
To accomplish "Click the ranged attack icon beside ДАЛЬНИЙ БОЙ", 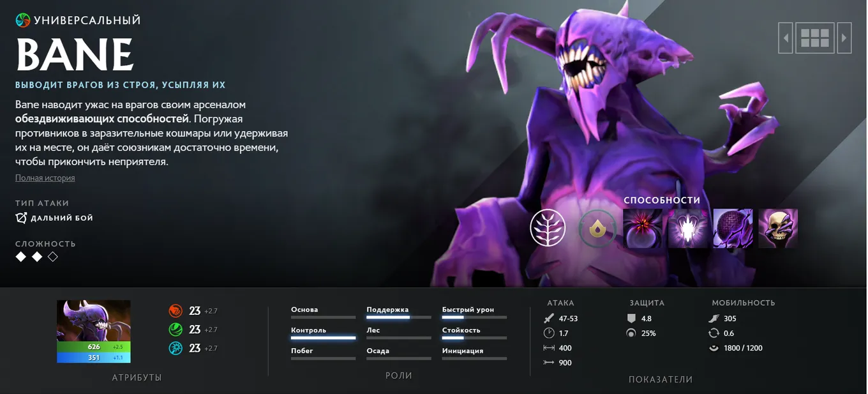I will (x=21, y=218).
